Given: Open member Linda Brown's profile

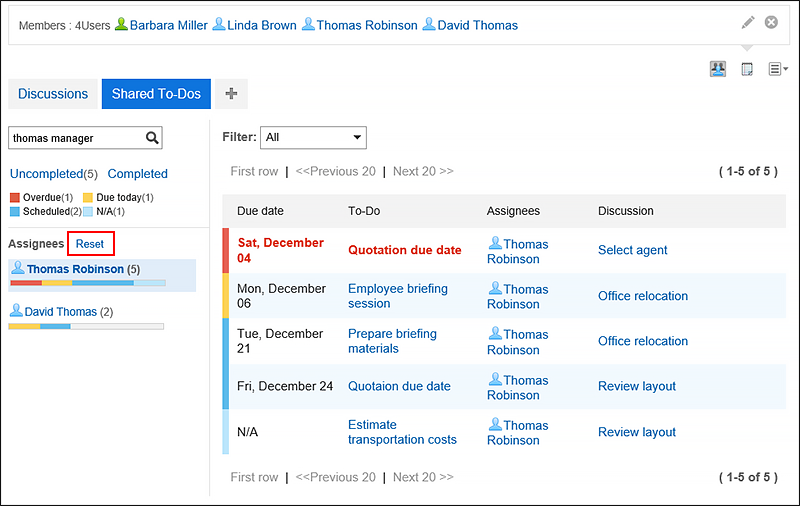Looking at the screenshot, I should pyautogui.click(x=262, y=26).
